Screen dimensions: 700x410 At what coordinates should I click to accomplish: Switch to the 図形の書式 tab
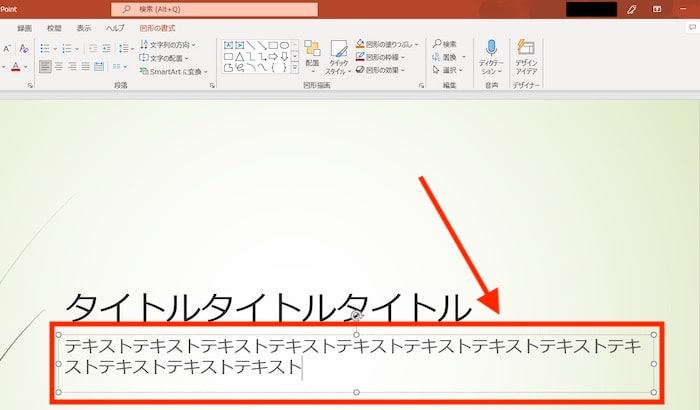click(x=157, y=28)
